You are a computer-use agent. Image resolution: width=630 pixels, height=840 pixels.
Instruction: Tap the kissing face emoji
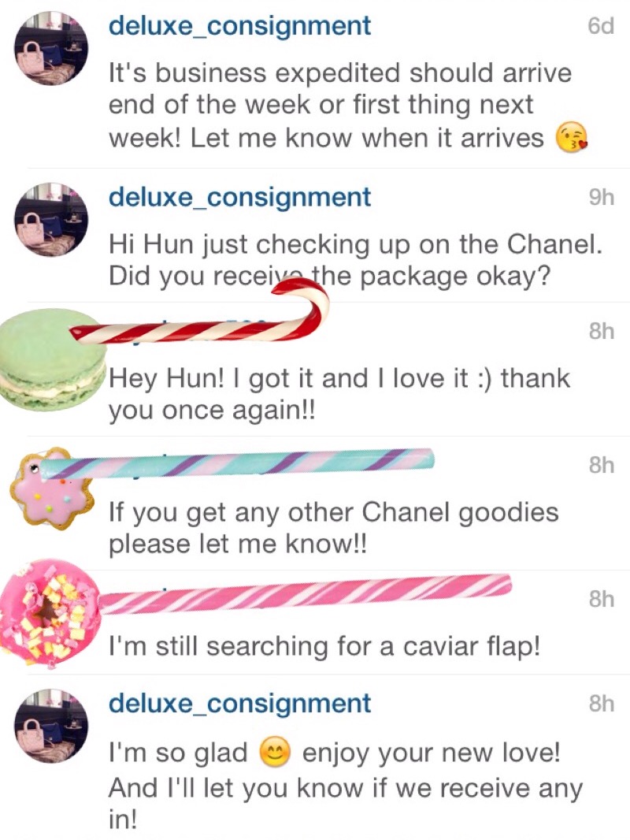point(571,138)
